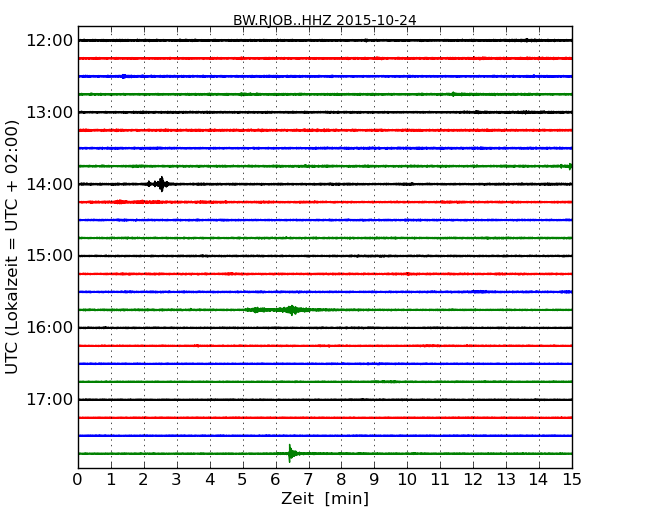The height and width of the screenshot is (520, 650).
Task: Click the 12:00 time label
Action: tap(49, 41)
